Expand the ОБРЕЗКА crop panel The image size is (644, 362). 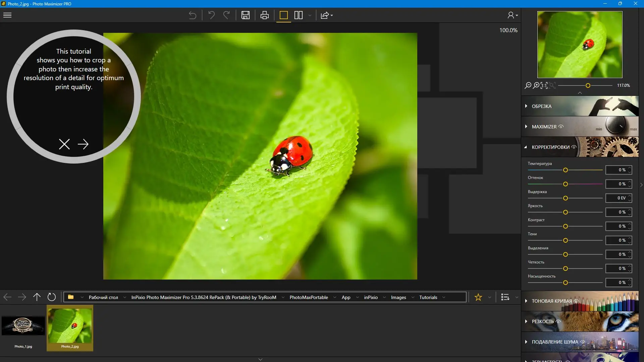click(x=541, y=106)
